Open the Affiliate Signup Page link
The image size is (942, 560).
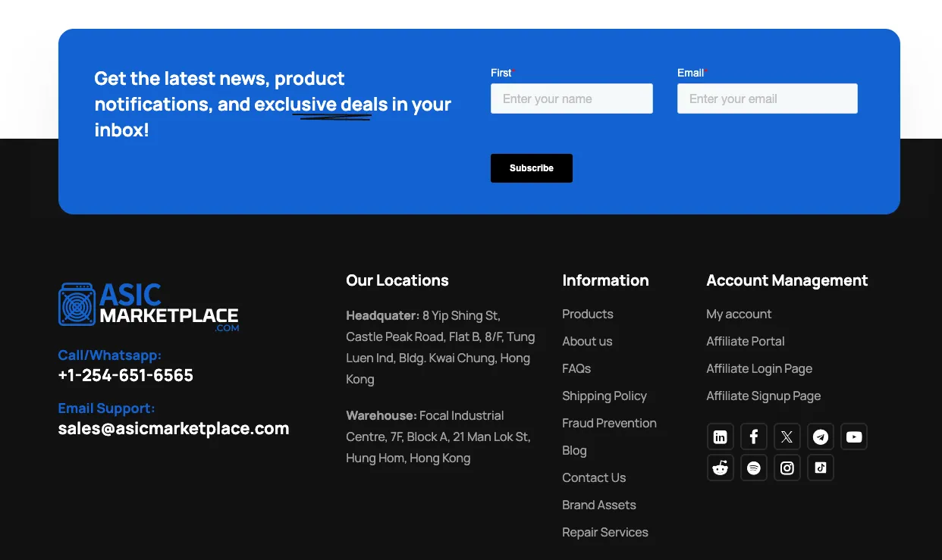[764, 396]
